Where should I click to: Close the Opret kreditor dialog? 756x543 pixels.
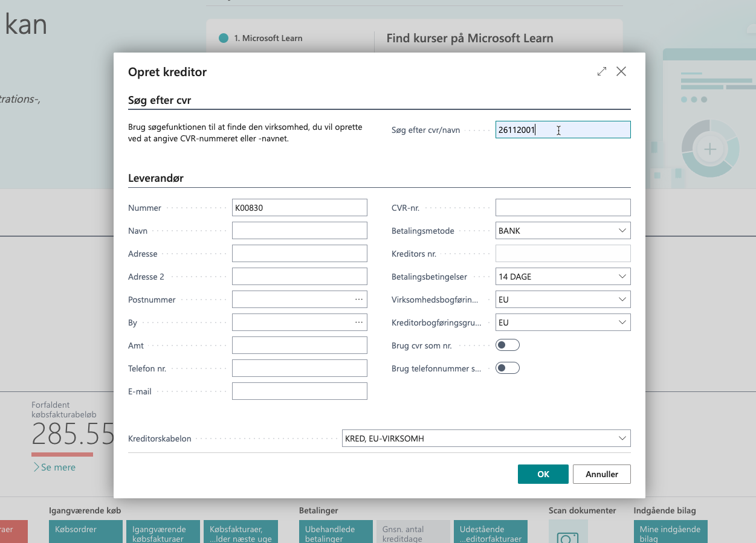coord(621,71)
